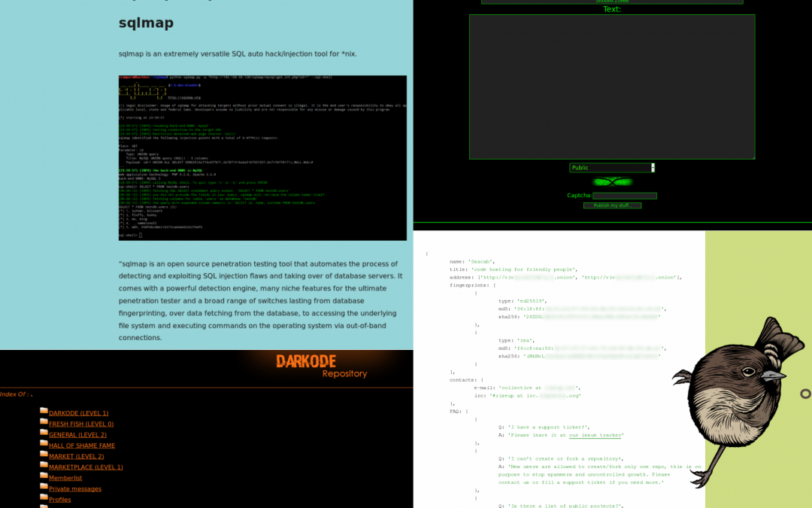
Task: Click the e-mail 'collective at' line
Action: 527,388
